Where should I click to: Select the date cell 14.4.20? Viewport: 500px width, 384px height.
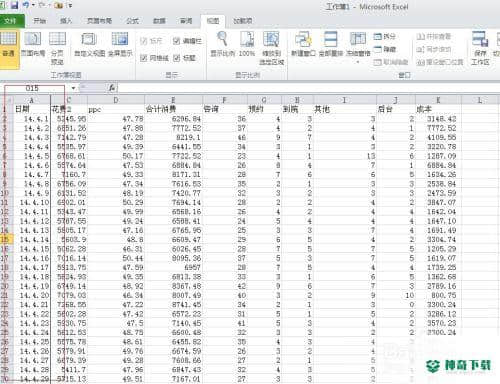point(32,295)
